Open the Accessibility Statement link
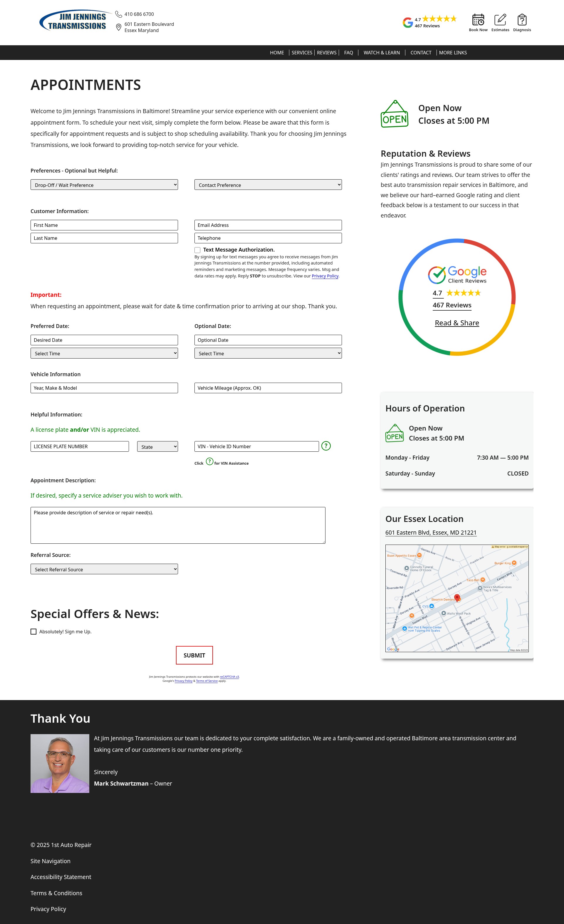 (x=61, y=877)
